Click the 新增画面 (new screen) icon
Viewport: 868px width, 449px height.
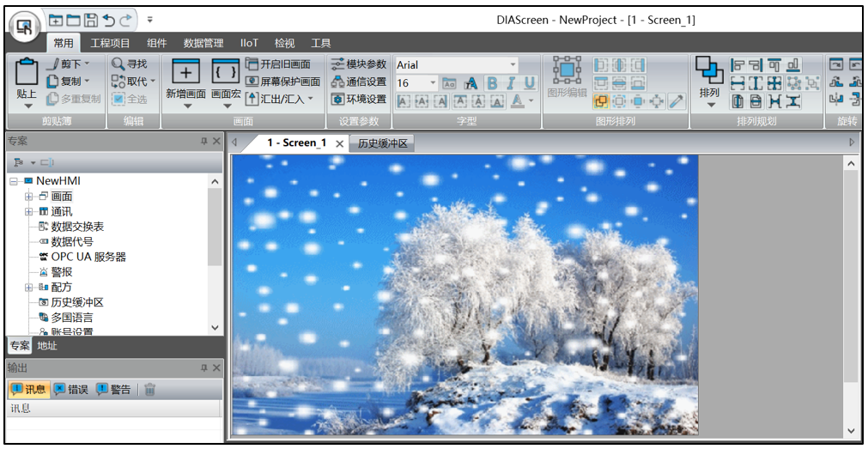click(x=185, y=72)
